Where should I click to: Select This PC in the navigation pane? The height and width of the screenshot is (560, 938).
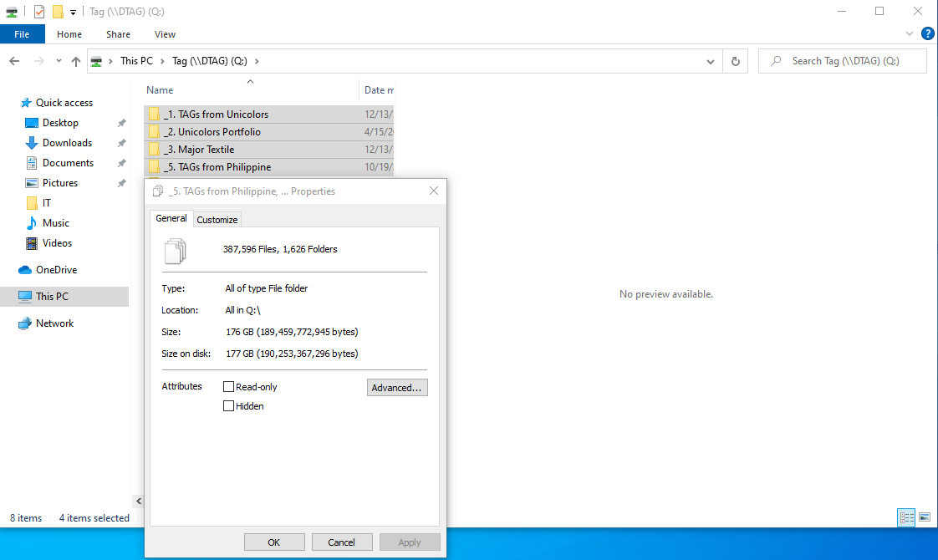[64, 297]
